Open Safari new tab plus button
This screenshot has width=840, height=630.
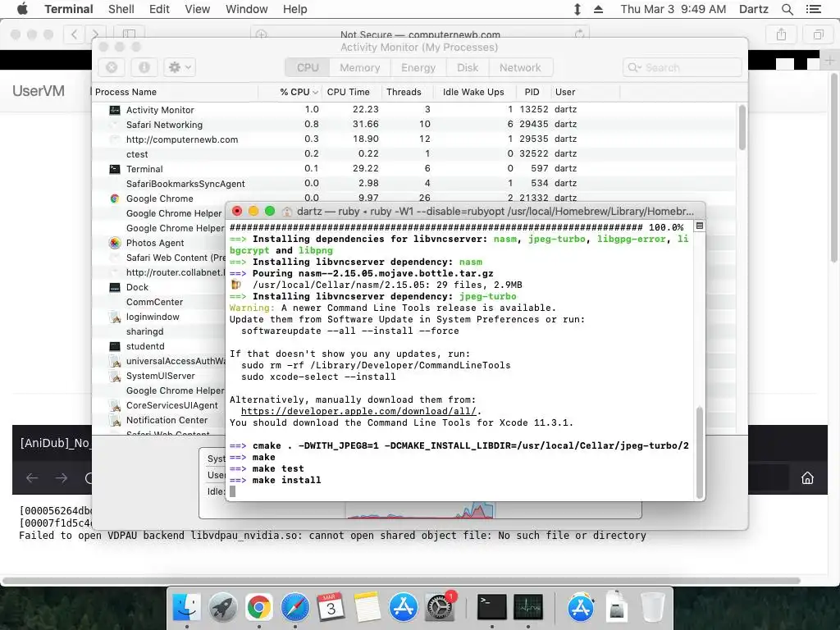pos(829,61)
